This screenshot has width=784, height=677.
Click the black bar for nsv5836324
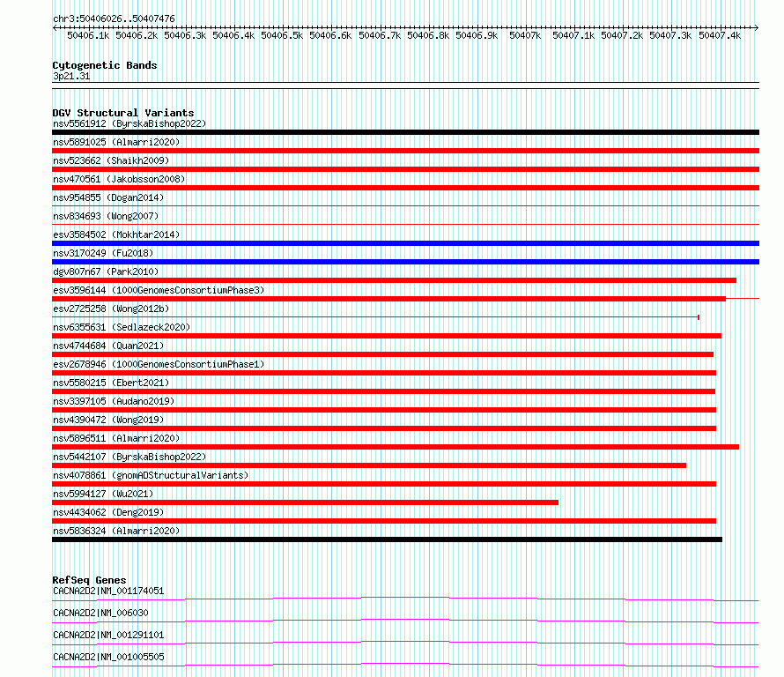coord(387,539)
